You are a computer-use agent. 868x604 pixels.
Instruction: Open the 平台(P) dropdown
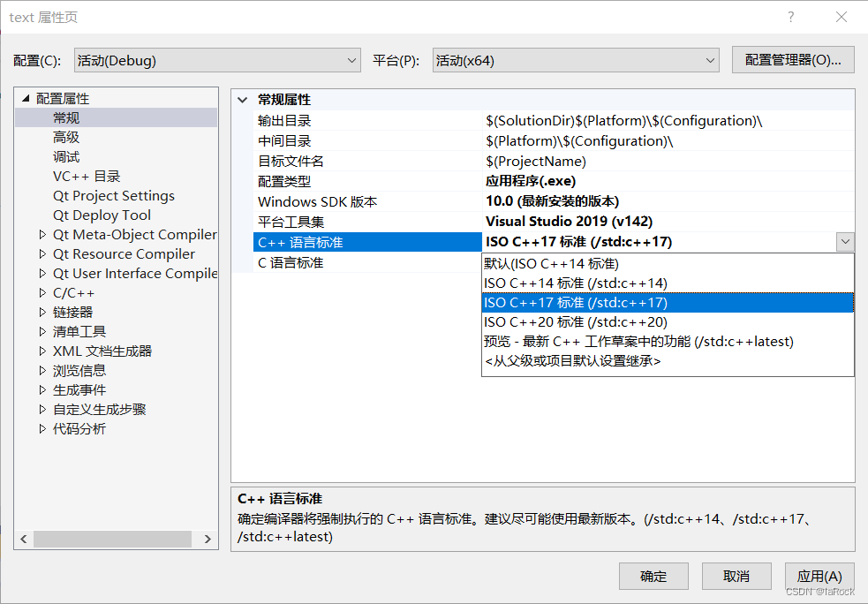(712, 60)
